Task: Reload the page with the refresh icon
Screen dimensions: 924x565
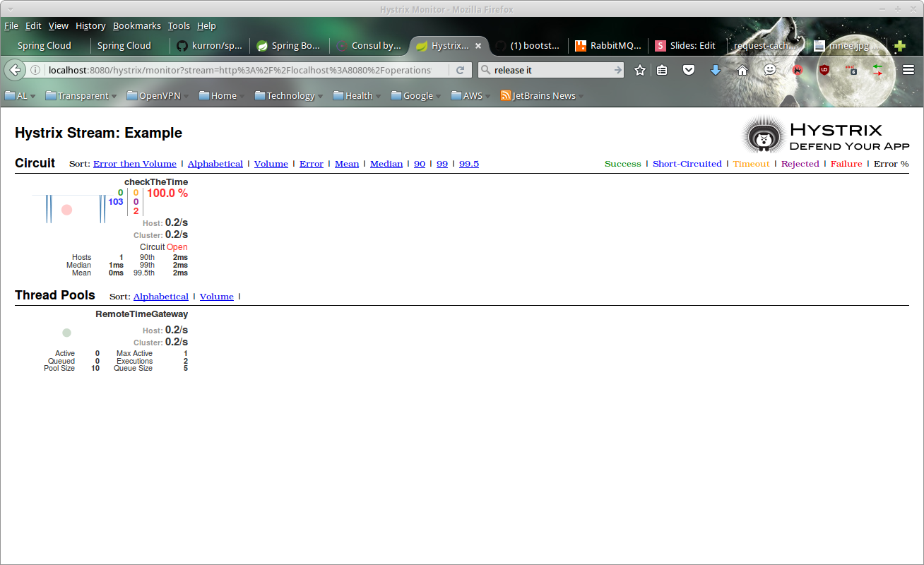Action: pyautogui.click(x=460, y=70)
